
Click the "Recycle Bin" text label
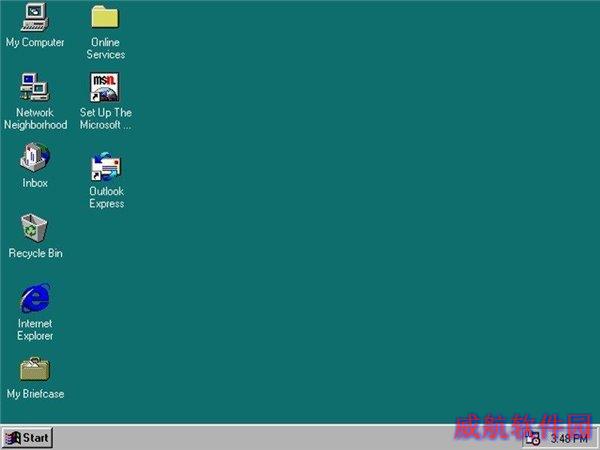[x=36, y=253]
